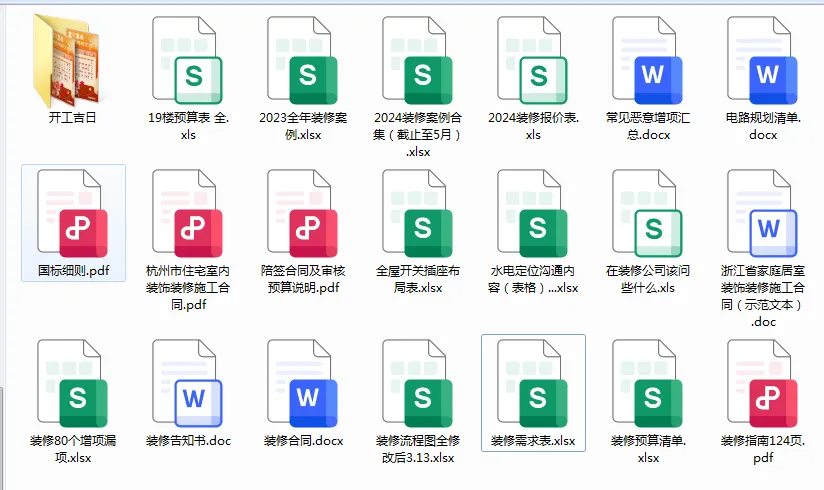Select the 2024装修报价表.xls icon
This screenshot has height=490, width=824.
[x=532, y=60]
